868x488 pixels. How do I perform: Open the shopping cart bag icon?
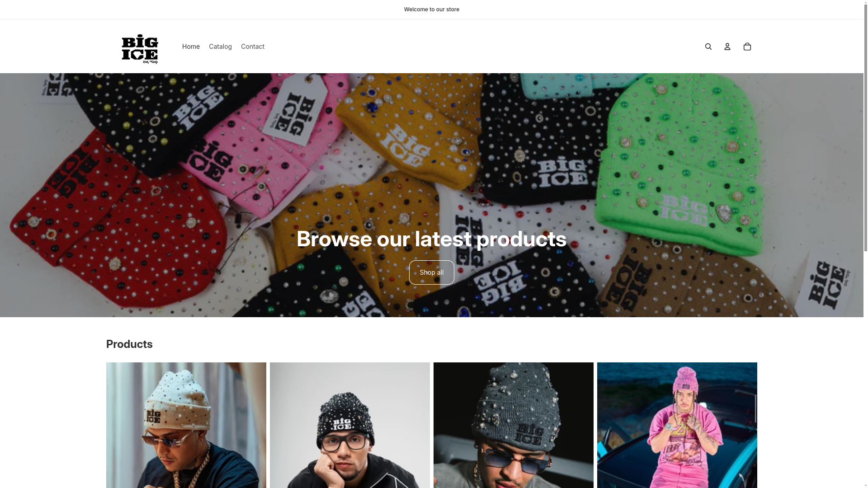(747, 47)
